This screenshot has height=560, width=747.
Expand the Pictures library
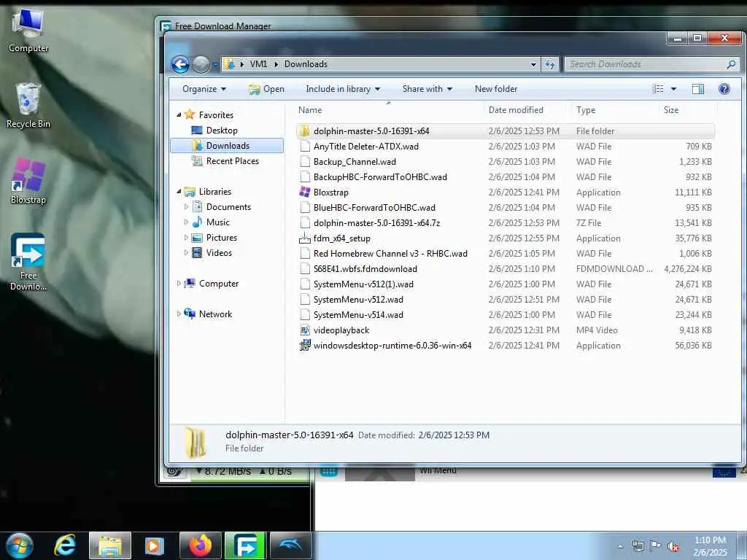coord(186,237)
